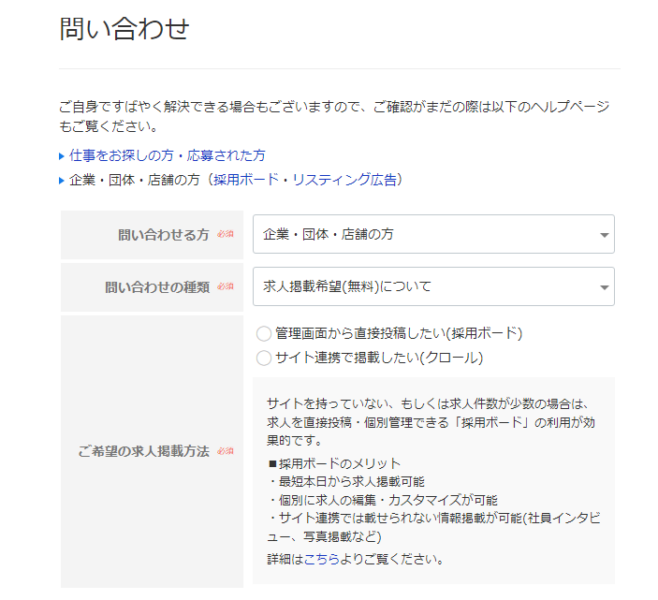The image size is (658, 600).
Task: Follow the 採用ボード link in parentheses
Action: 245,180
